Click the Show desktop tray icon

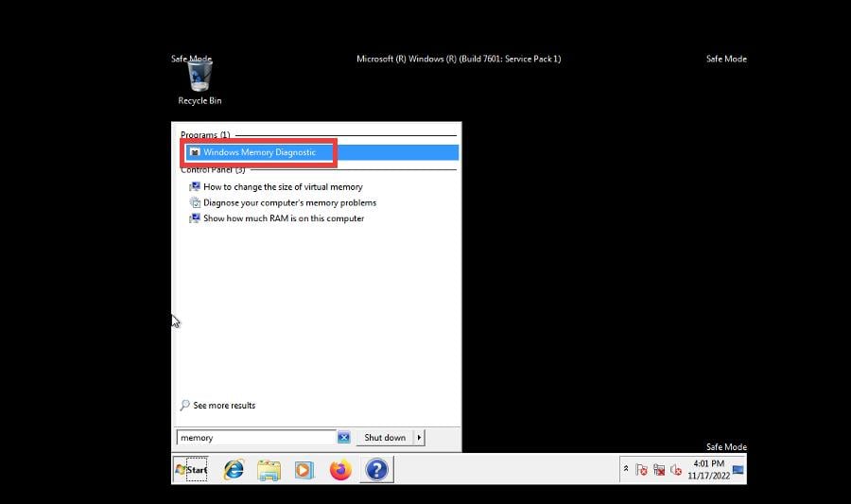[x=738, y=469]
